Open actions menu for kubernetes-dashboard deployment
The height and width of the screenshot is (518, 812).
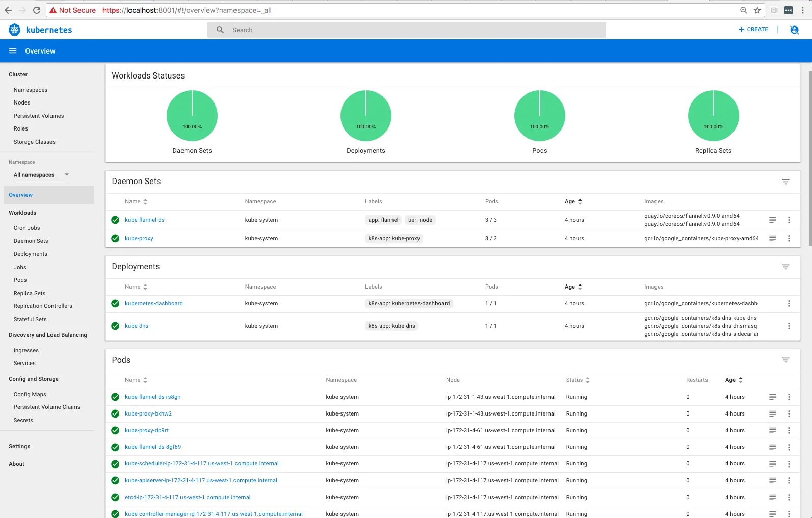(789, 303)
